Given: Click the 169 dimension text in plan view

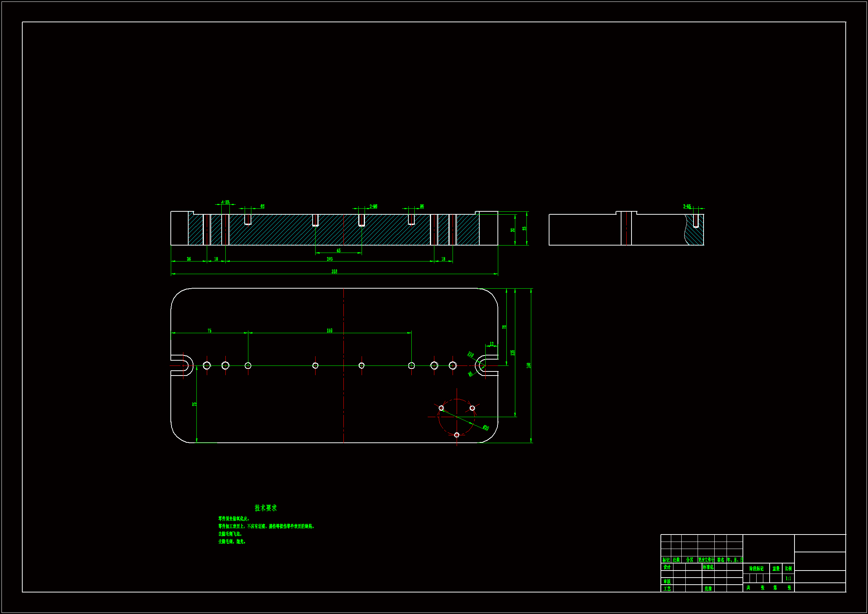Looking at the screenshot, I should (330, 331).
